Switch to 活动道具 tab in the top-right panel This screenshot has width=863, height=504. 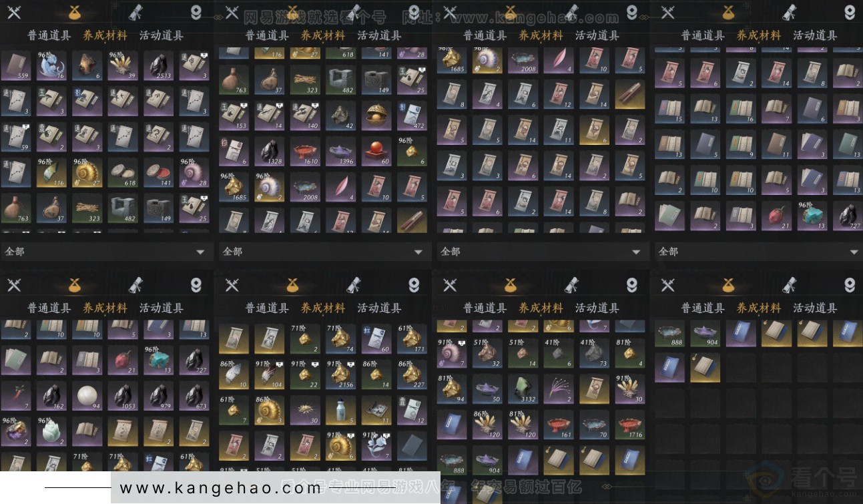814,35
